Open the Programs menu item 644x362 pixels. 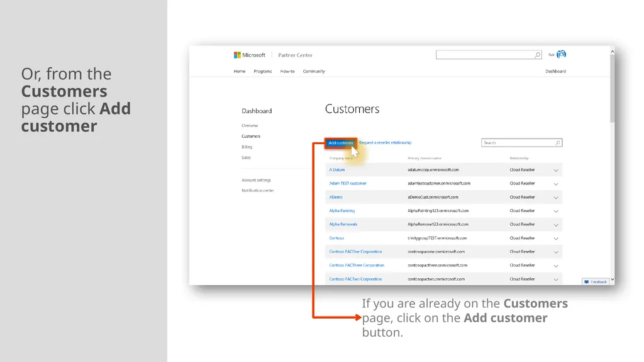click(x=262, y=71)
